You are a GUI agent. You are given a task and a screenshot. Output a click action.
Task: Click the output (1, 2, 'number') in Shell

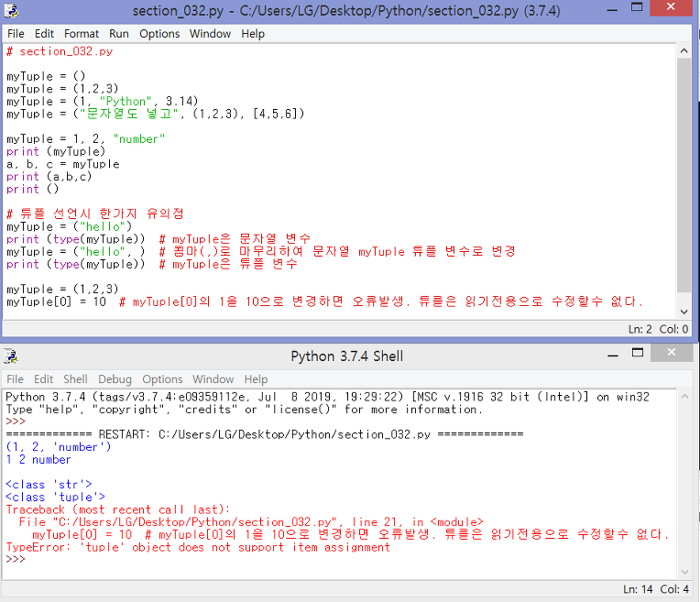[x=59, y=446]
